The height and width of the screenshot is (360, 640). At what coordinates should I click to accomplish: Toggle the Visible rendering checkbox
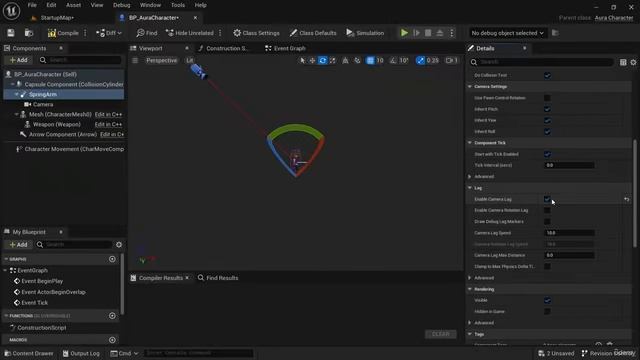tap(547, 300)
